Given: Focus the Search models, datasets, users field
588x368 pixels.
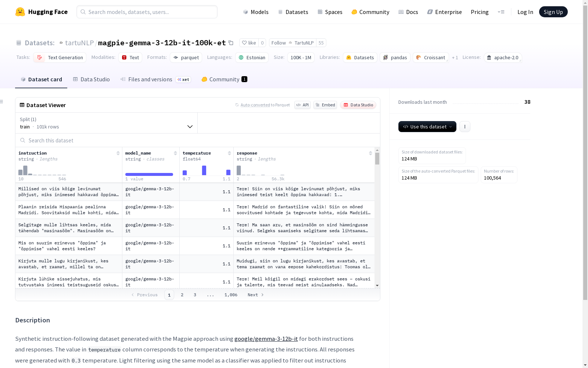Looking at the screenshot, I should [147, 12].
